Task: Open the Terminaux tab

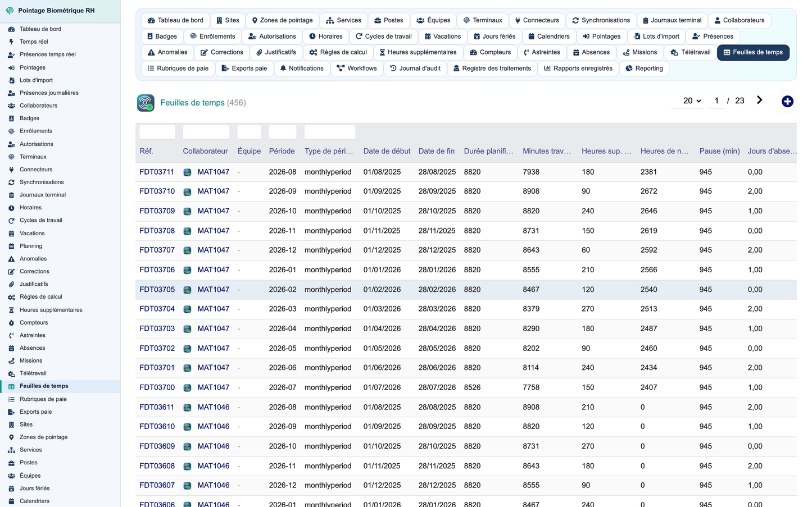Action: tap(483, 20)
